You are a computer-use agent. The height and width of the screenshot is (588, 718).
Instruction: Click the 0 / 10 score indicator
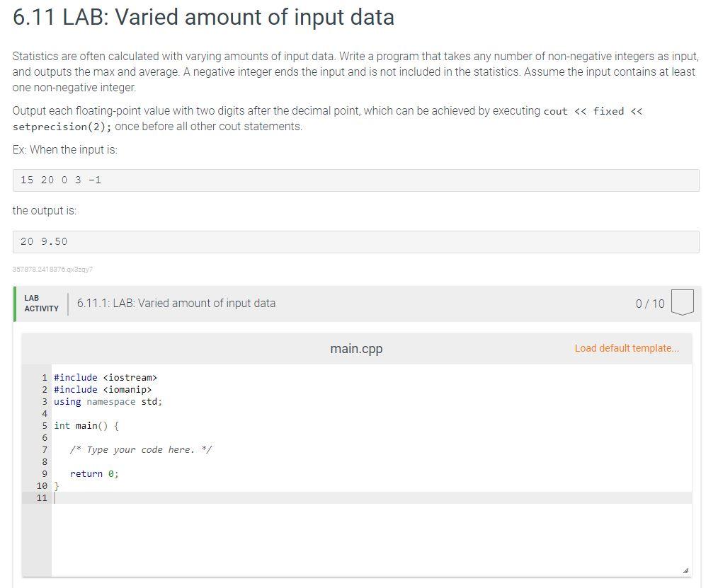click(651, 303)
